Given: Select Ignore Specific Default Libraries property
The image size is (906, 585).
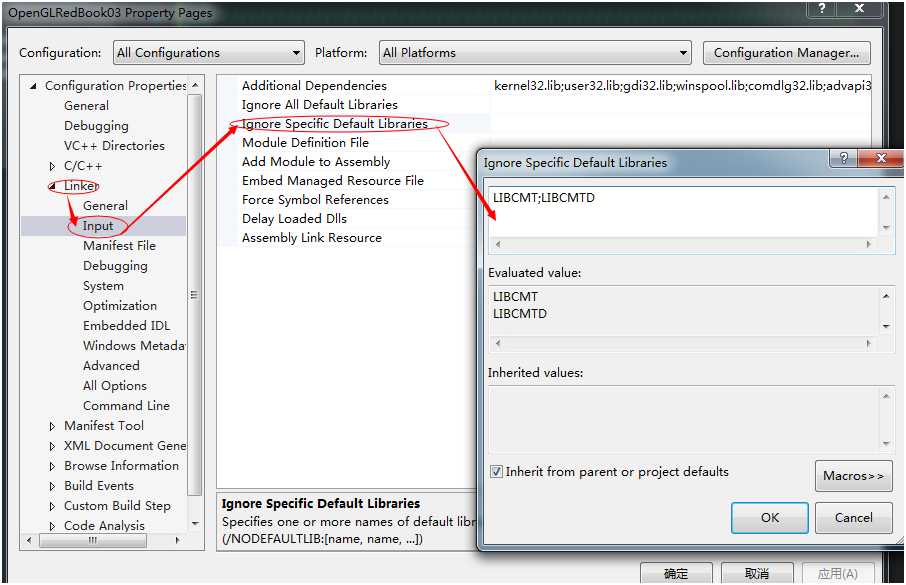Looking at the screenshot, I should 335,124.
